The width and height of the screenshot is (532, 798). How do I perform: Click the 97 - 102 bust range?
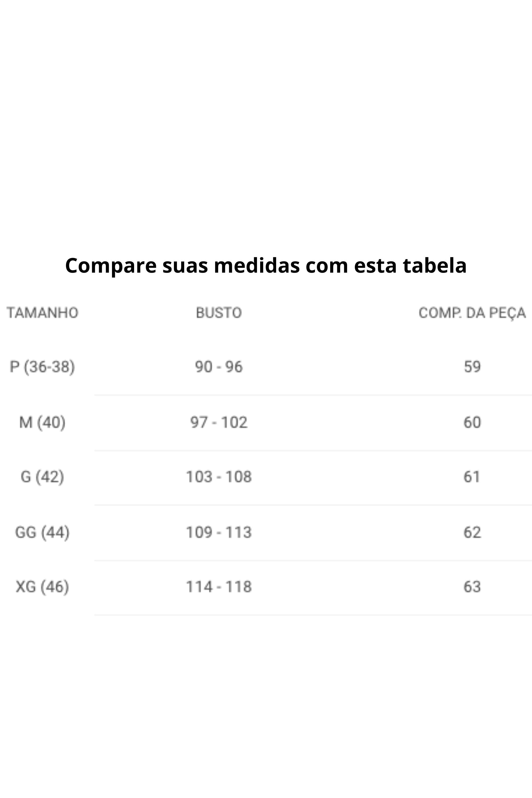(219, 422)
